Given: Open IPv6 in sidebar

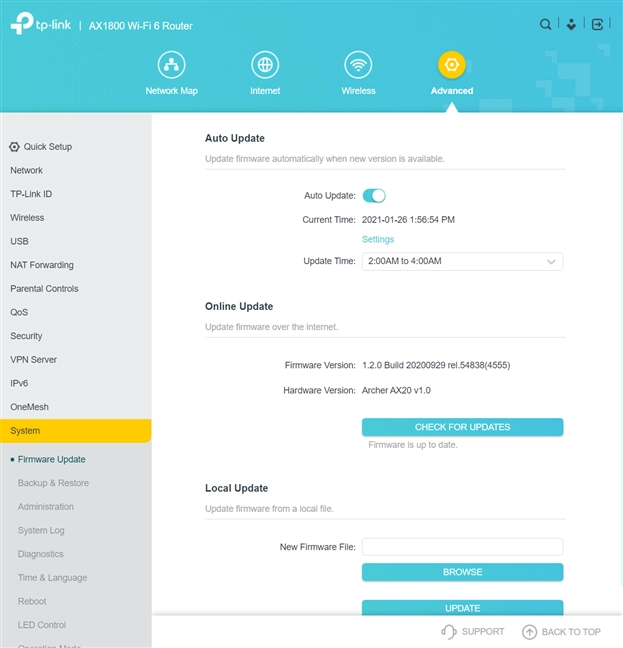Looking at the screenshot, I should (x=19, y=383).
